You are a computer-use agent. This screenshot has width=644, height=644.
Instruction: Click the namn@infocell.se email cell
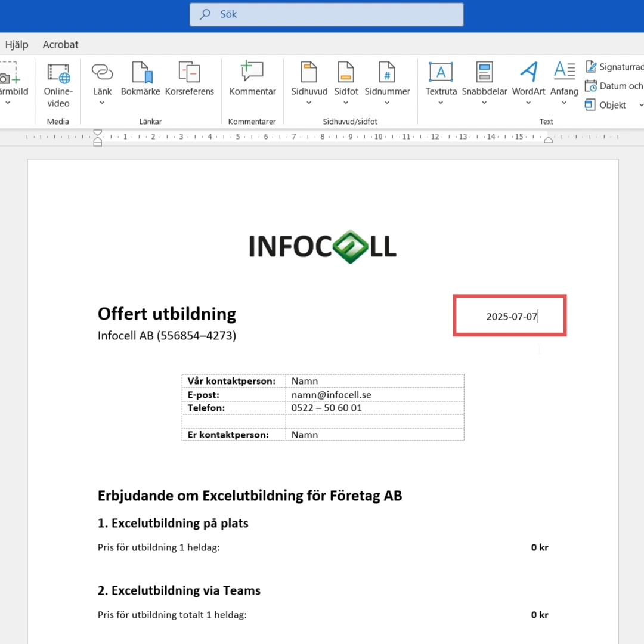point(374,395)
